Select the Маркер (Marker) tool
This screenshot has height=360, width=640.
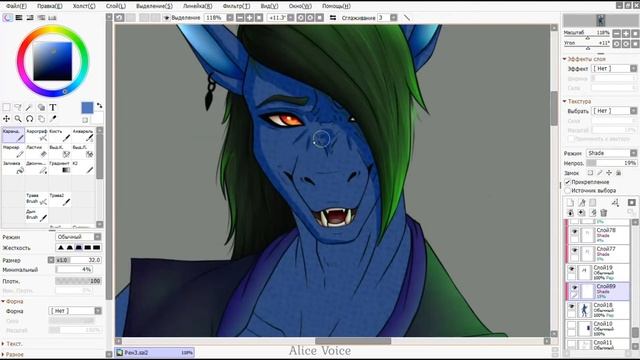[13, 151]
